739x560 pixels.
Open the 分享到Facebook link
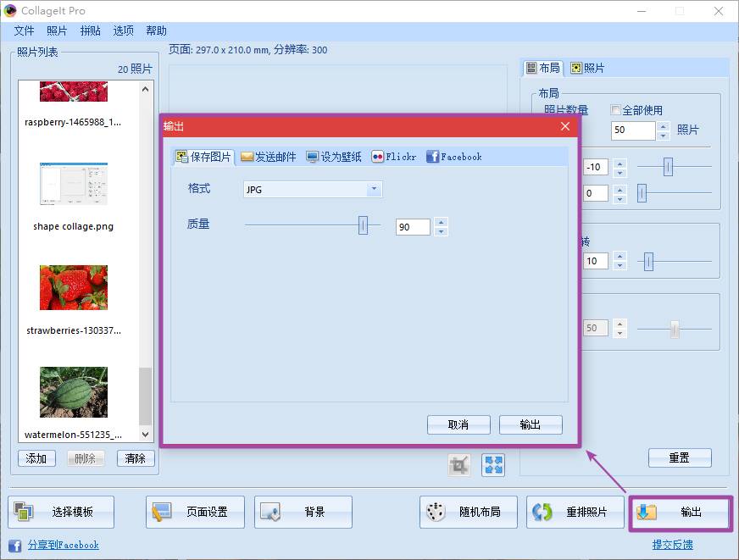point(64,545)
